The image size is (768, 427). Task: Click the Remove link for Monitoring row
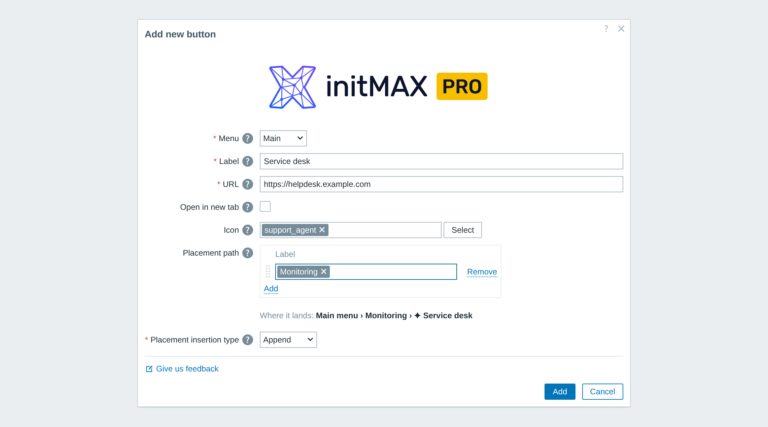coord(482,272)
